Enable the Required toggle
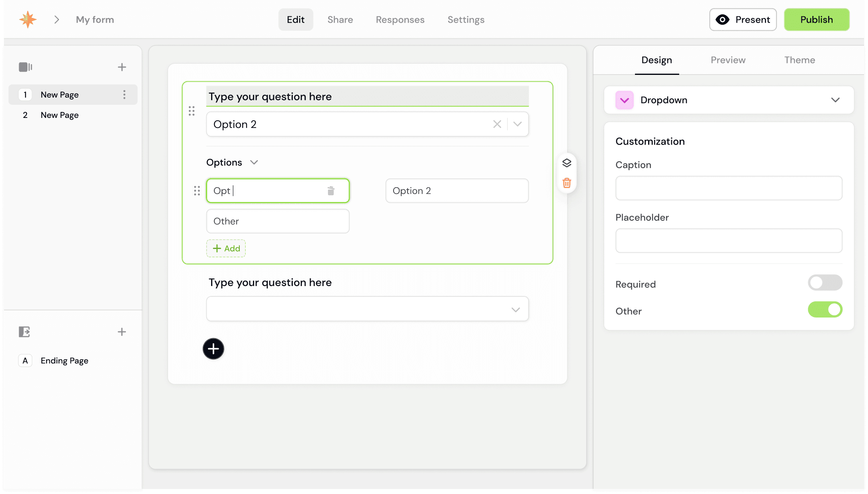Image resolution: width=868 pixels, height=494 pixels. point(825,282)
